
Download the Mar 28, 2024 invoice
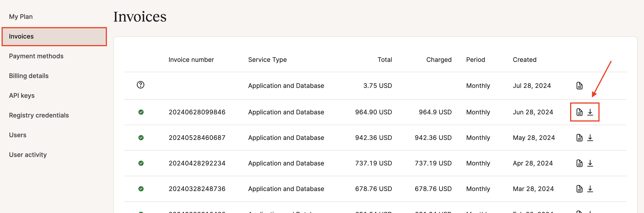(591, 189)
